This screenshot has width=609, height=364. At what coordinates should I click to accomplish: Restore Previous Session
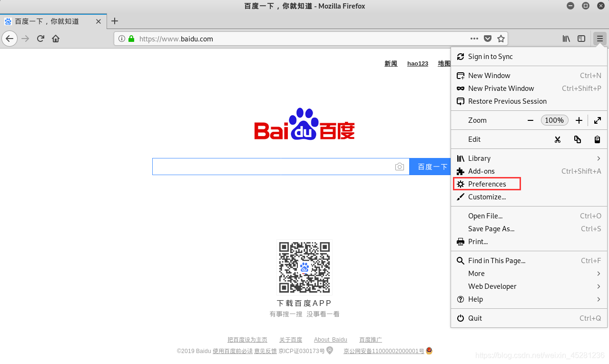pos(529,101)
